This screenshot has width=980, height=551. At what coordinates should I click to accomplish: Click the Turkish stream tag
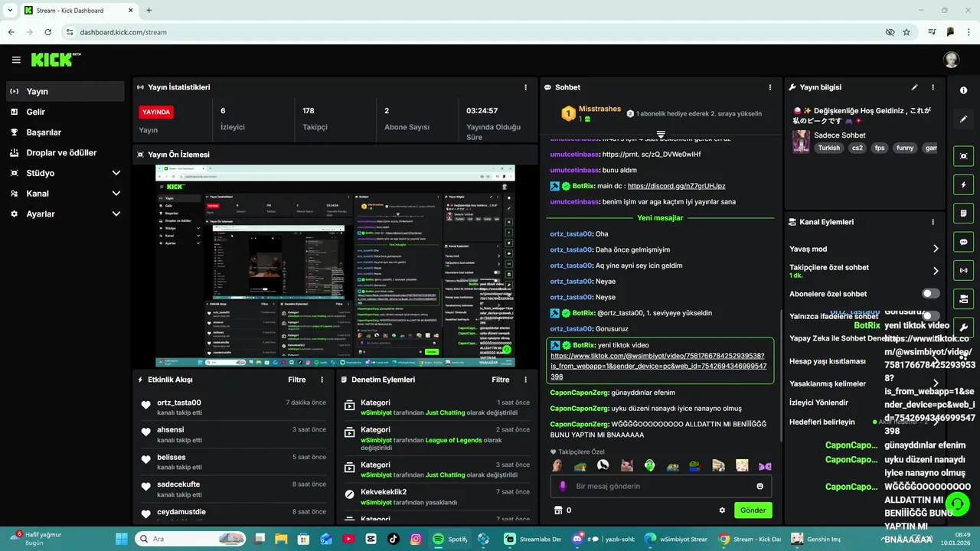point(828,148)
